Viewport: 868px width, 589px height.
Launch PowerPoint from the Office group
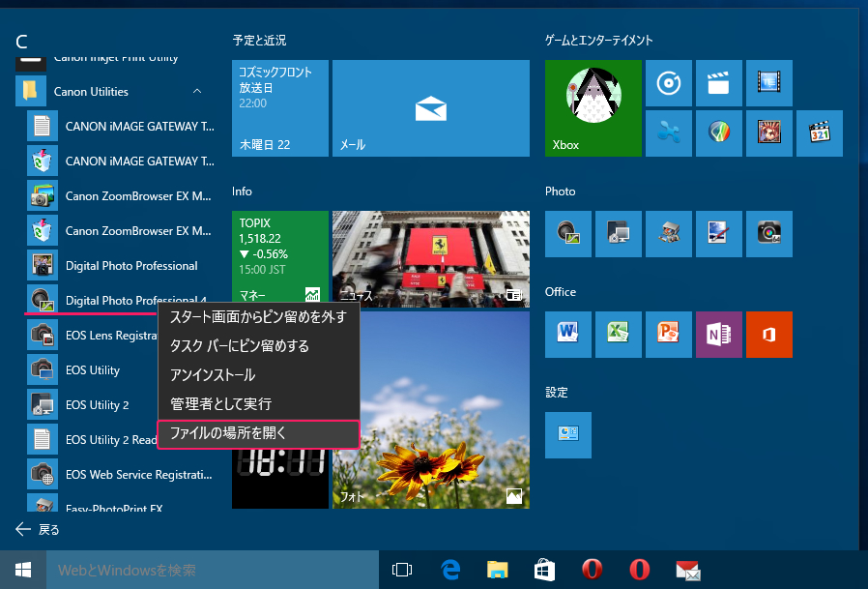point(668,334)
